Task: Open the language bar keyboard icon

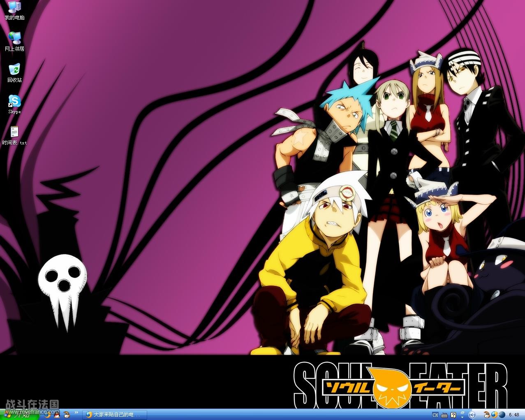Action: coord(444,415)
